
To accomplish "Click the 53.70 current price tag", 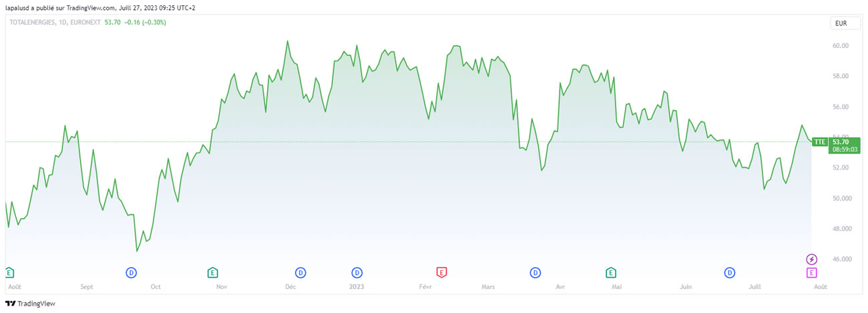I will 841,141.
